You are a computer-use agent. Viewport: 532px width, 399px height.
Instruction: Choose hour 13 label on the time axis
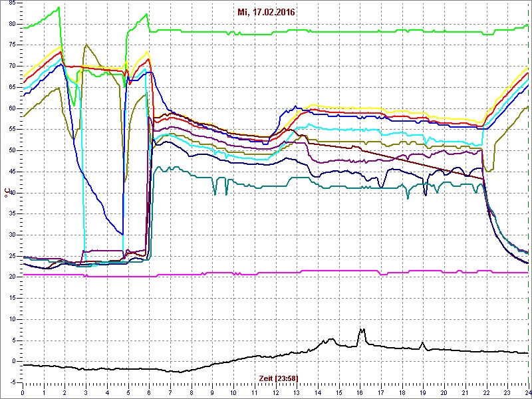tap(297, 392)
